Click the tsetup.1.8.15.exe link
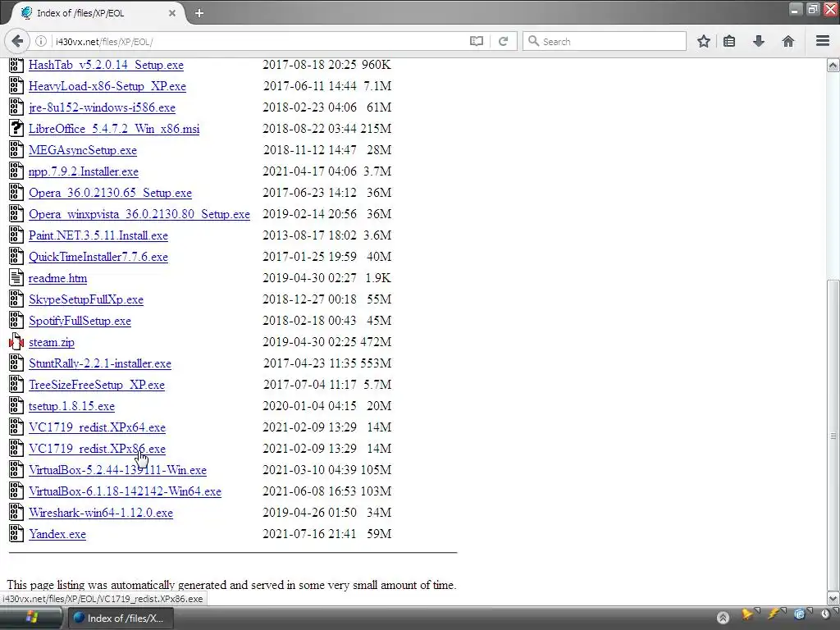Viewport: 840px width, 630px height. tap(71, 406)
